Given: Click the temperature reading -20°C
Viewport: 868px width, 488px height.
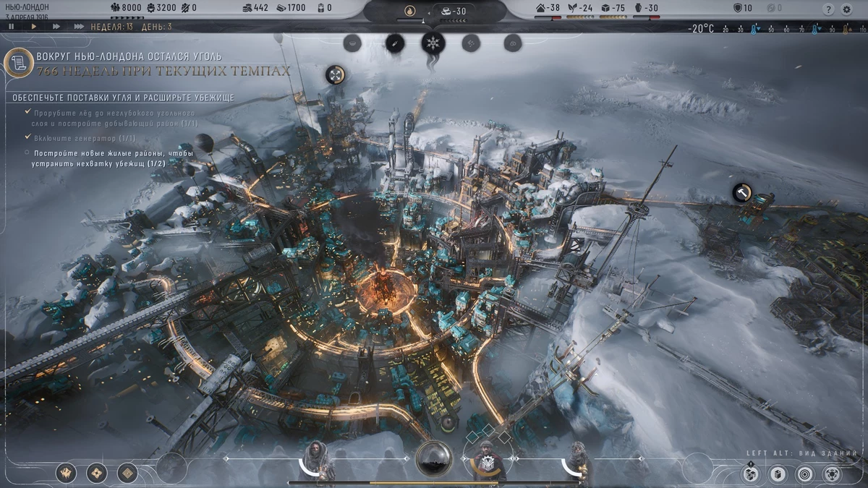Looking at the screenshot, I should coord(701,29).
